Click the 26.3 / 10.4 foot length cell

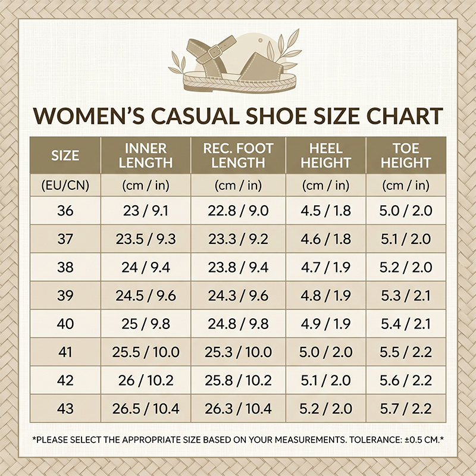[238, 408]
